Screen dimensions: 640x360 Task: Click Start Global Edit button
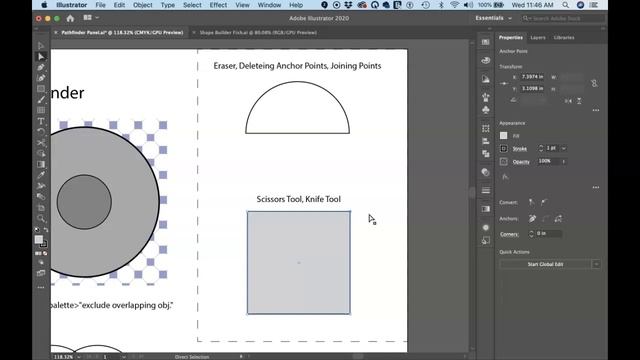coord(545,264)
